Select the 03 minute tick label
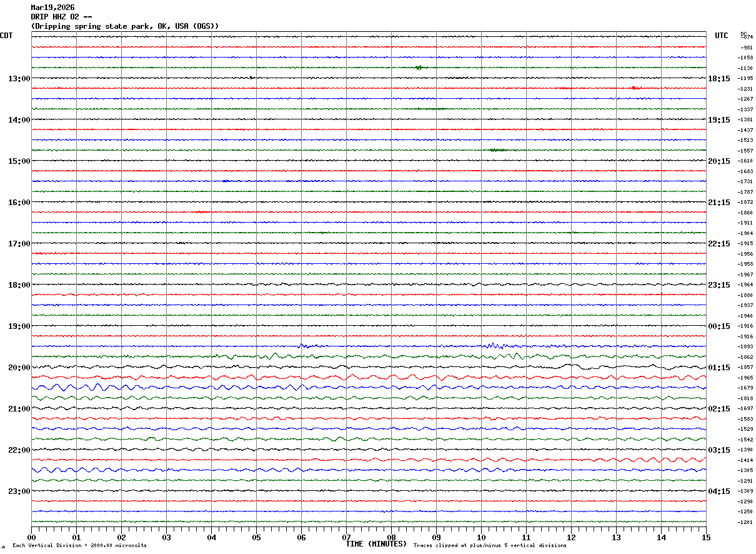 (166, 537)
